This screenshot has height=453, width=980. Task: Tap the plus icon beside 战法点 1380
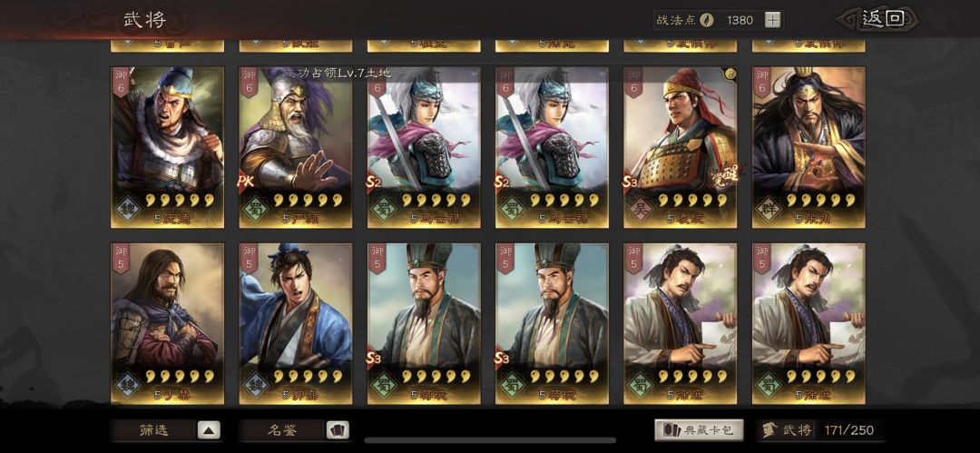[773, 20]
